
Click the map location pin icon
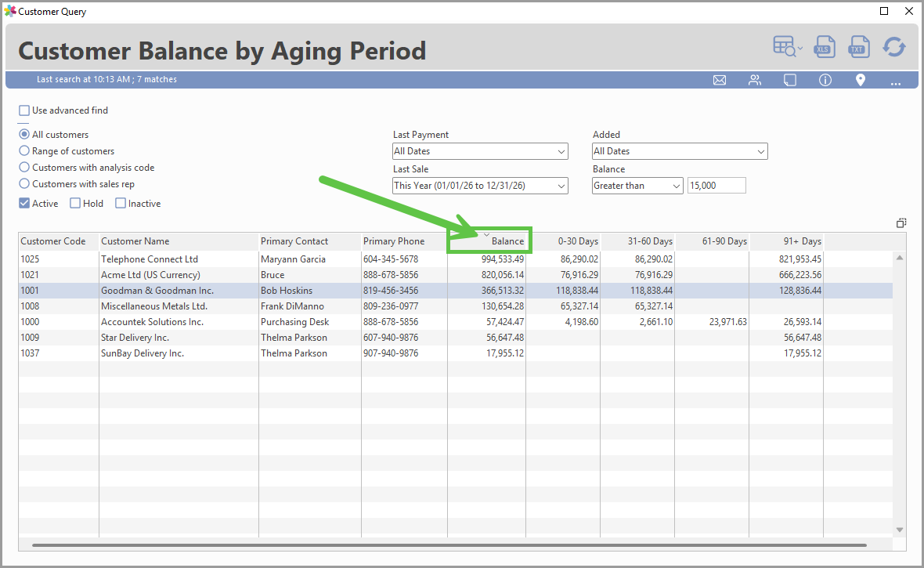(861, 80)
